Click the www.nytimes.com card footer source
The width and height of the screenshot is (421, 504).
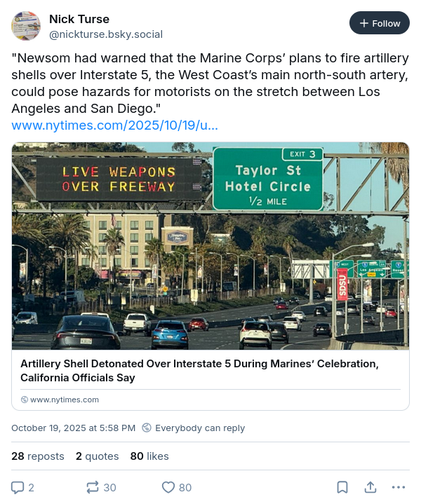[64, 400]
